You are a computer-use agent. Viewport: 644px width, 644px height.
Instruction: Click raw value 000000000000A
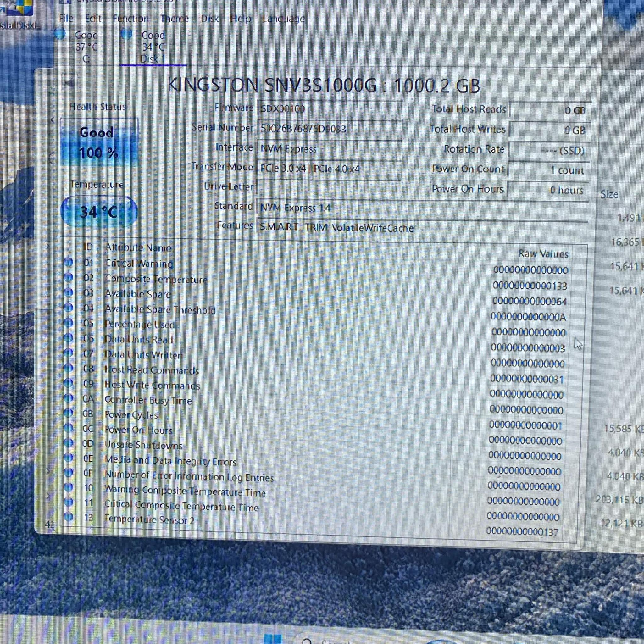coord(528,316)
